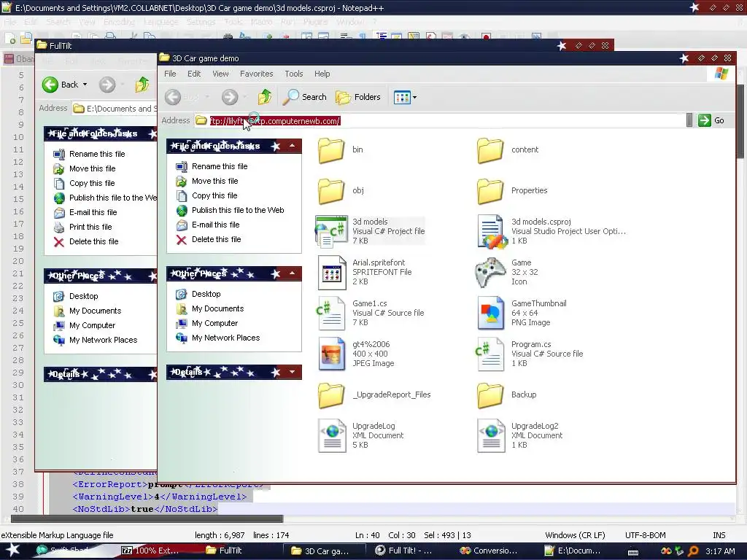Select the 3d models.csproj user options file

[551, 231]
